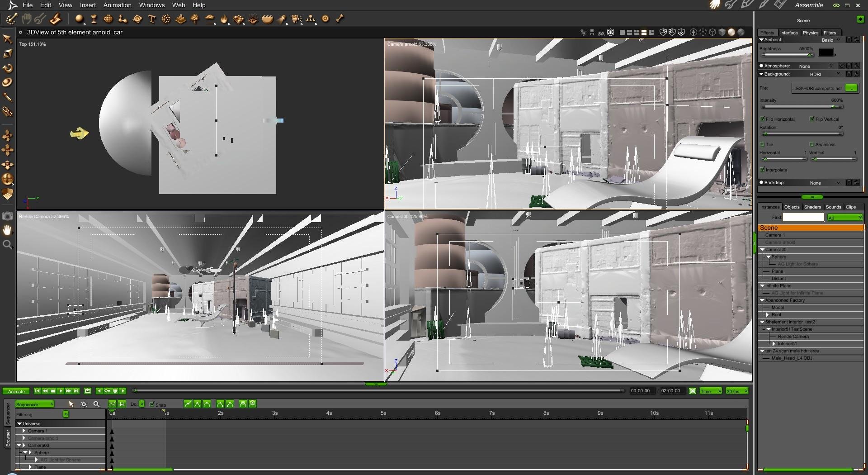Select the eyedropper tool in the left toolbar
868x475 pixels.
(8, 97)
